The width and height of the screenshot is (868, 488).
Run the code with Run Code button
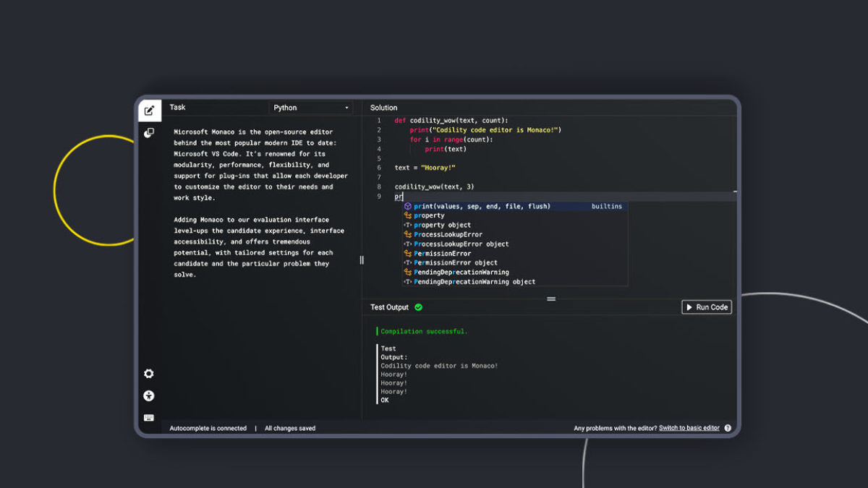click(707, 307)
